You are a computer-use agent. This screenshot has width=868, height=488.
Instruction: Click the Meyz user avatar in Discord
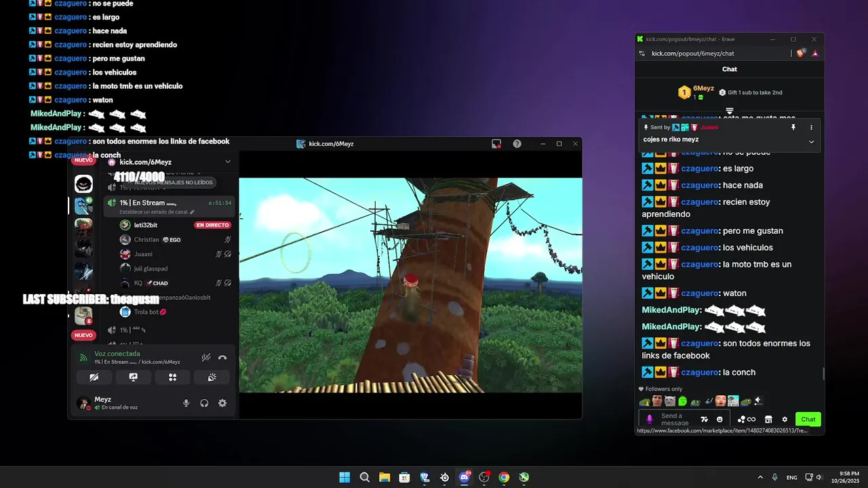pyautogui.click(x=83, y=403)
